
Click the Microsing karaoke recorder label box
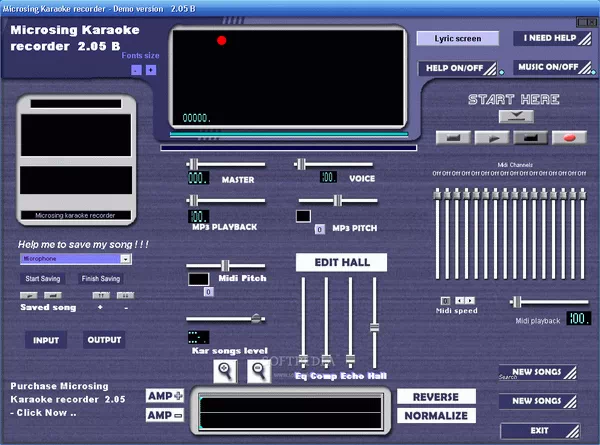point(75,215)
